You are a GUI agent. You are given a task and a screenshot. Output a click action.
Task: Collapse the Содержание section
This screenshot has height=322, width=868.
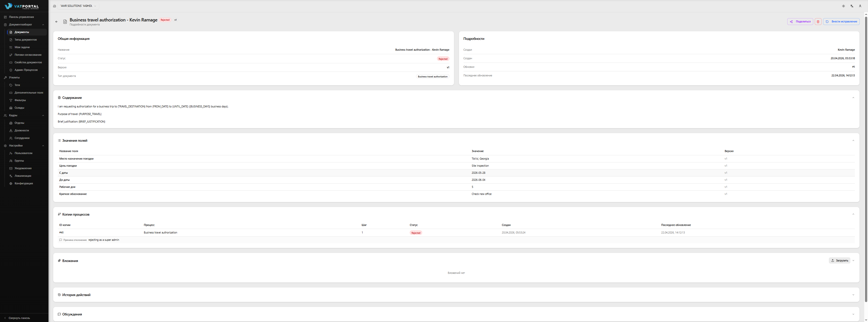coord(853,98)
